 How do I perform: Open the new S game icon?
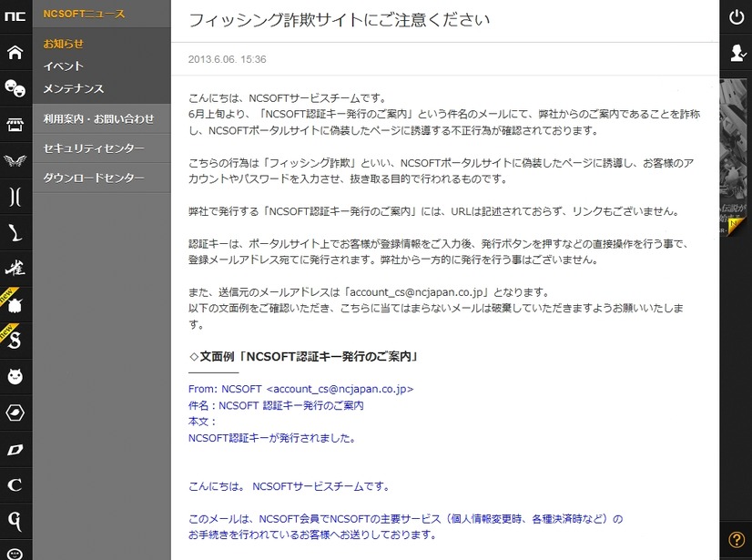15,341
